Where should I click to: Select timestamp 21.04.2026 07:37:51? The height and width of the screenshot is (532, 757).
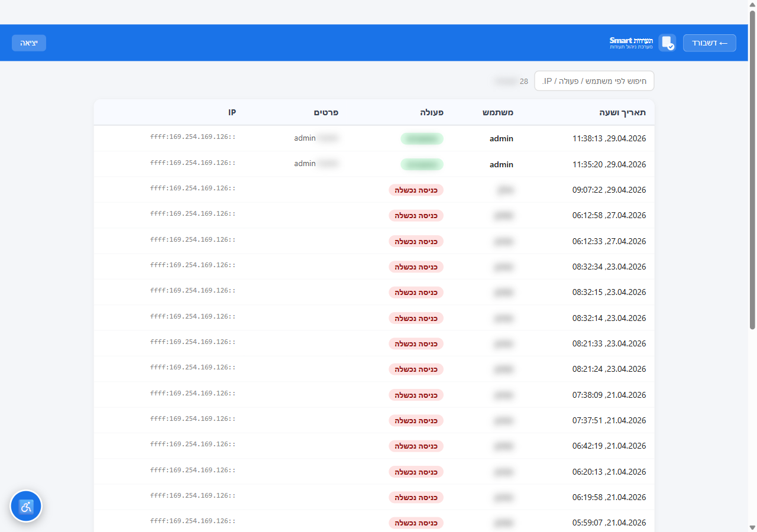point(609,420)
